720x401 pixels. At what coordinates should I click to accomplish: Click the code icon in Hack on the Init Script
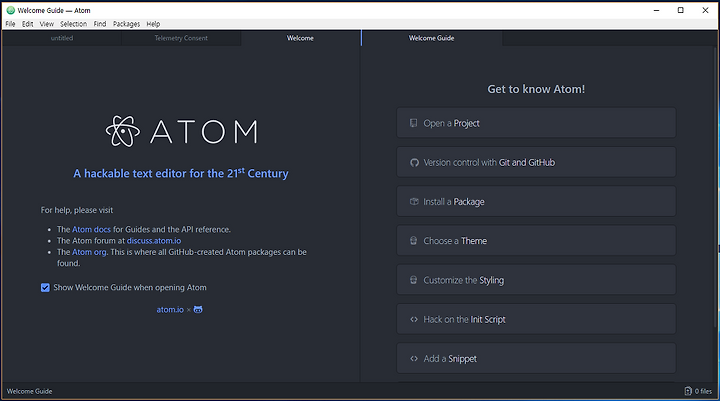[x=414, y=319]
